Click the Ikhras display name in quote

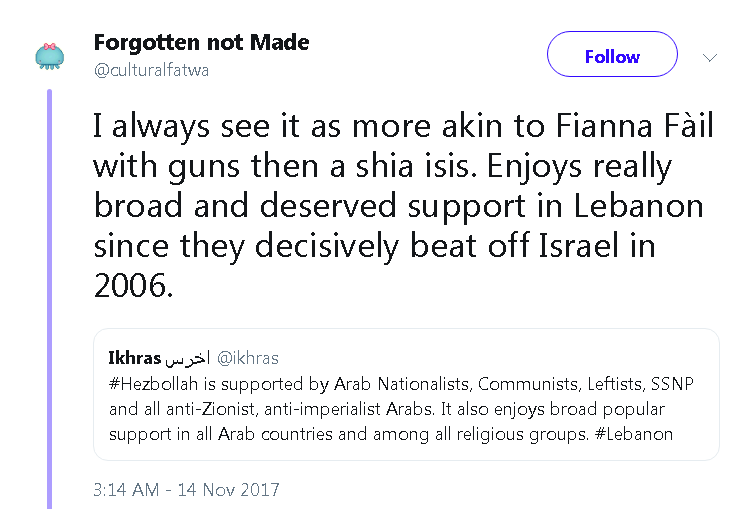point(133,357)
